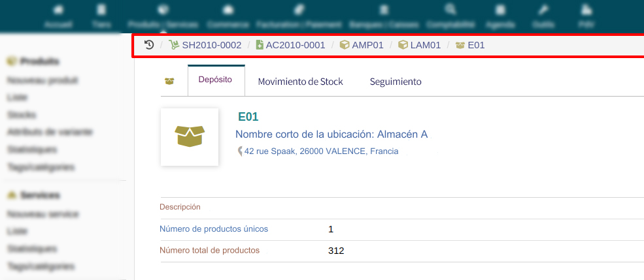This screenshot has width=644, height=280.
Task: Open the Comptabilité magnifier icon in the top menu
Action: click(x=450, y=9)
